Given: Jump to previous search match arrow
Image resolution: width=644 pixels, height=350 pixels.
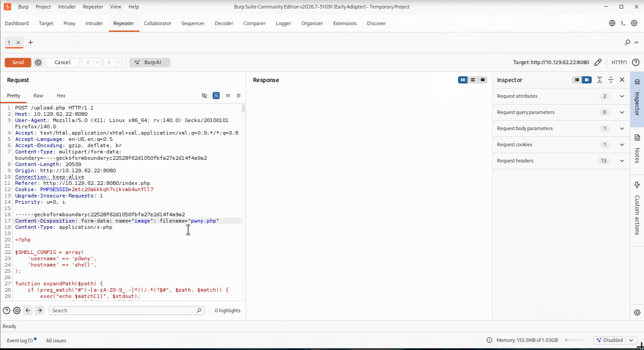Looking at the screenshot, I should click(x=28, y=311).
